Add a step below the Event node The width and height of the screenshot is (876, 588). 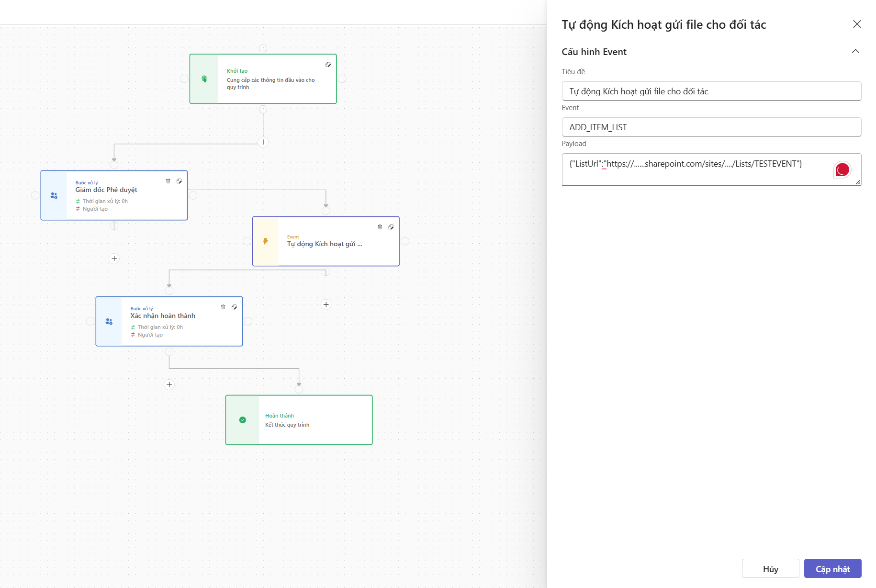click(326, 305)
